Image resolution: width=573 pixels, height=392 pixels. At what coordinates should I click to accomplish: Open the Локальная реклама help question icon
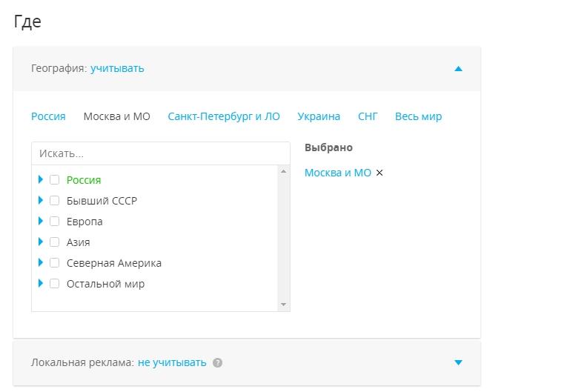pos(217,363)
